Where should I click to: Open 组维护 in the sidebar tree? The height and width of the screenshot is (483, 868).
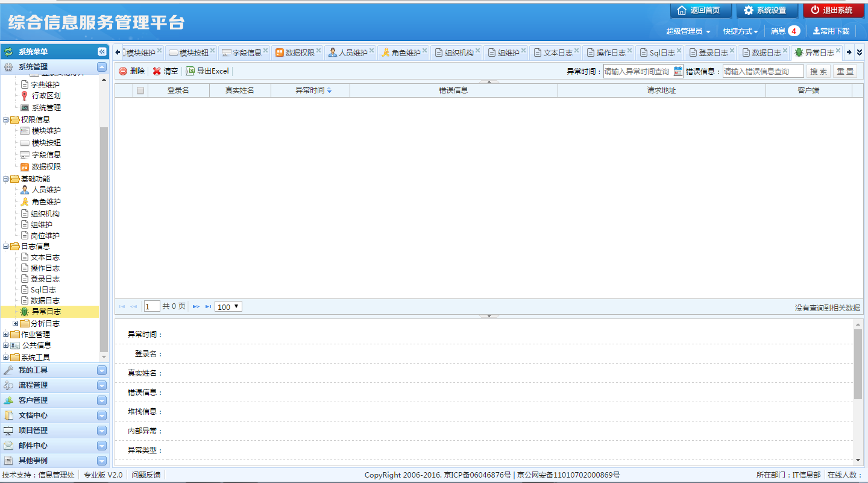[42, 225]
